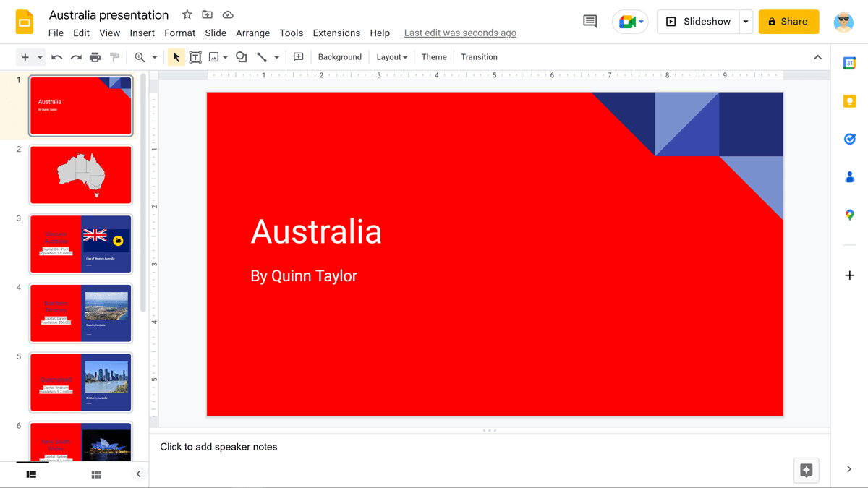Open version history via last edit link
868x488 pixels.
pos(460,33)
